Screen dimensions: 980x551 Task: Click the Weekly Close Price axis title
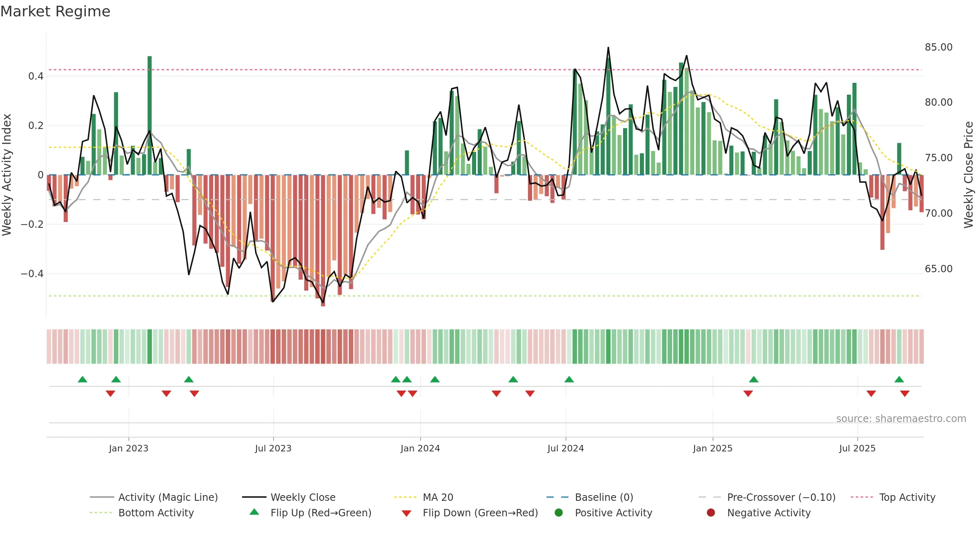point(969,175)
